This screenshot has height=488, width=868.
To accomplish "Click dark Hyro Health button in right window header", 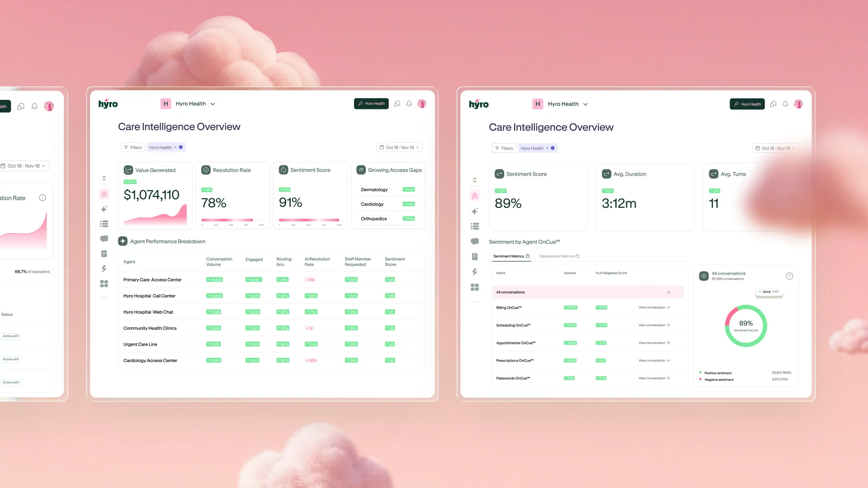I will pyautogui.click(x=747, y=104).
